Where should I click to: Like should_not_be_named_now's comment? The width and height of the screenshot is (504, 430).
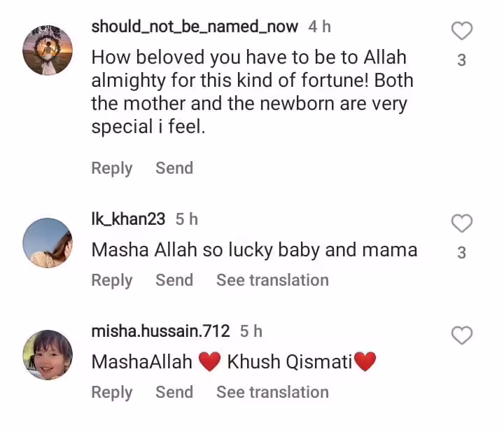461,31
